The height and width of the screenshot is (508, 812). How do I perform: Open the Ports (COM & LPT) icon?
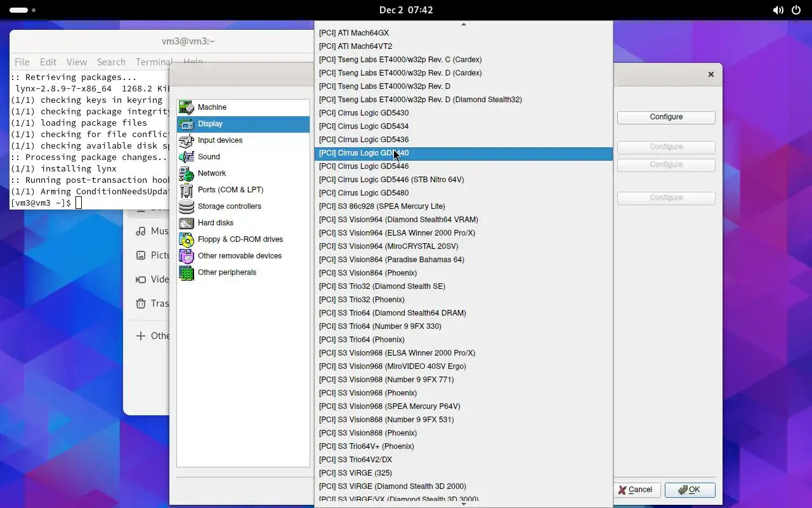pos(186,190)
